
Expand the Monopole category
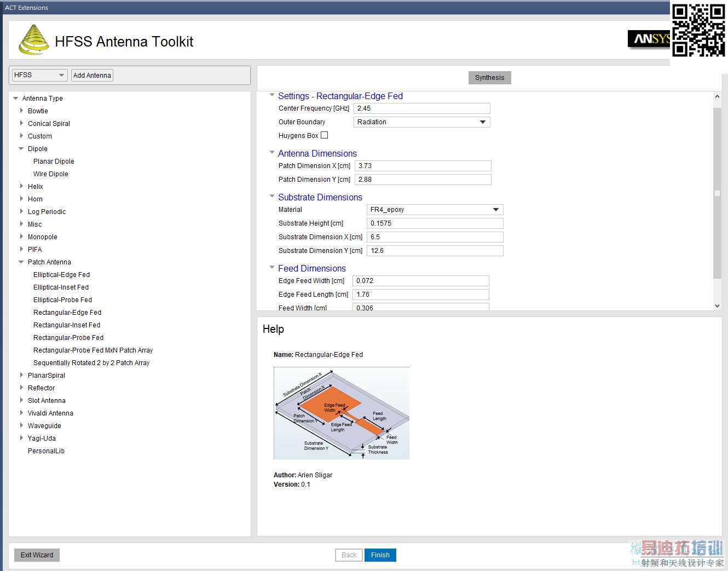click(21, 237)
